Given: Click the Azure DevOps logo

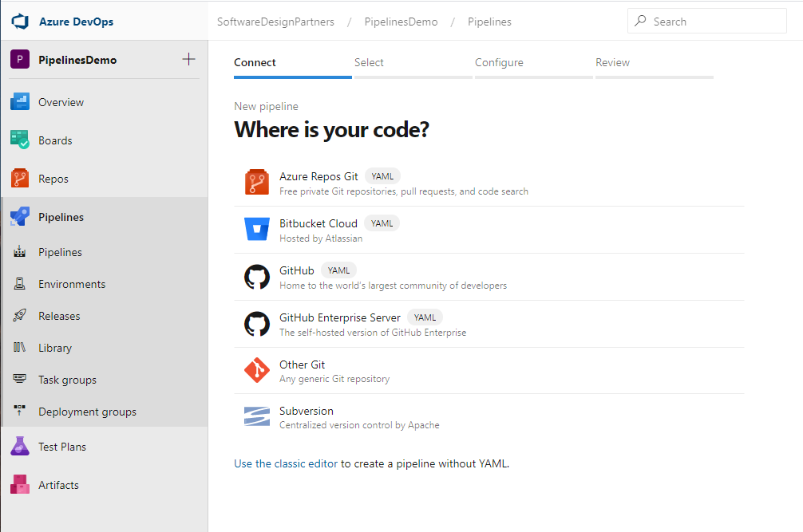Looking at the screenshot, I should [19, 22].
